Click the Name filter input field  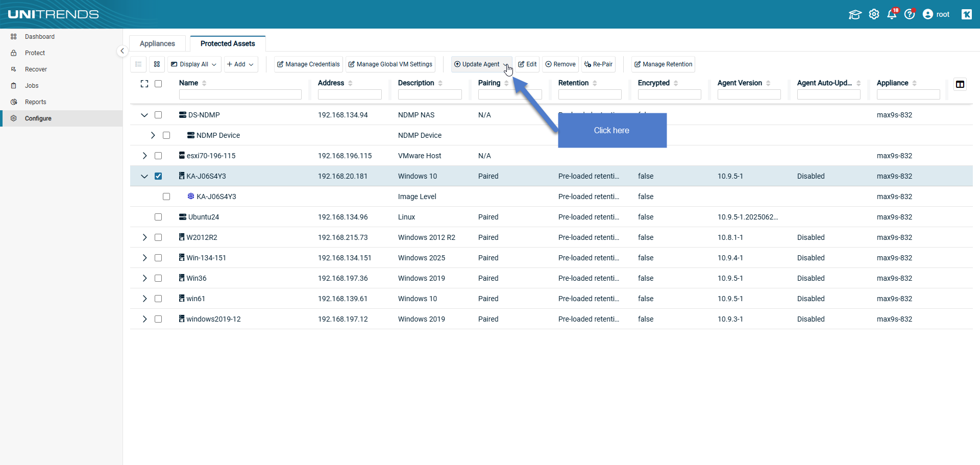tap(240, 94)
